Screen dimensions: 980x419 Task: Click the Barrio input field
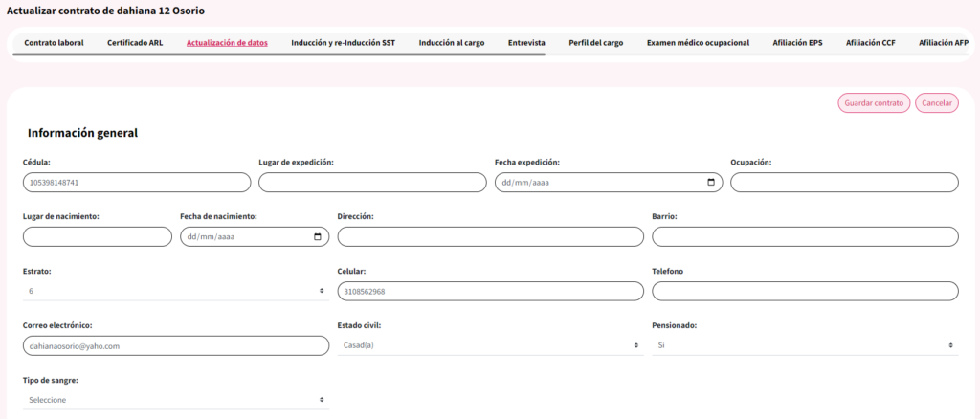805,236
